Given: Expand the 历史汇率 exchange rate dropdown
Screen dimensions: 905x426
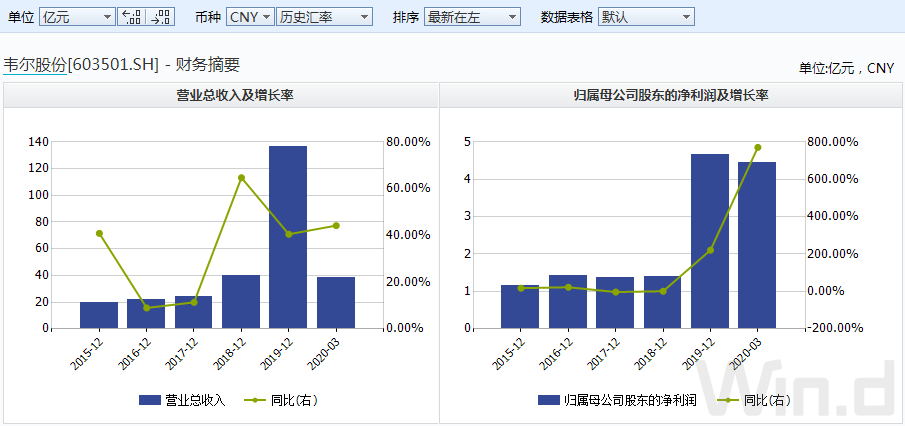Looking at the screenshot, I should pyautogui.click(x=324, y=17).
